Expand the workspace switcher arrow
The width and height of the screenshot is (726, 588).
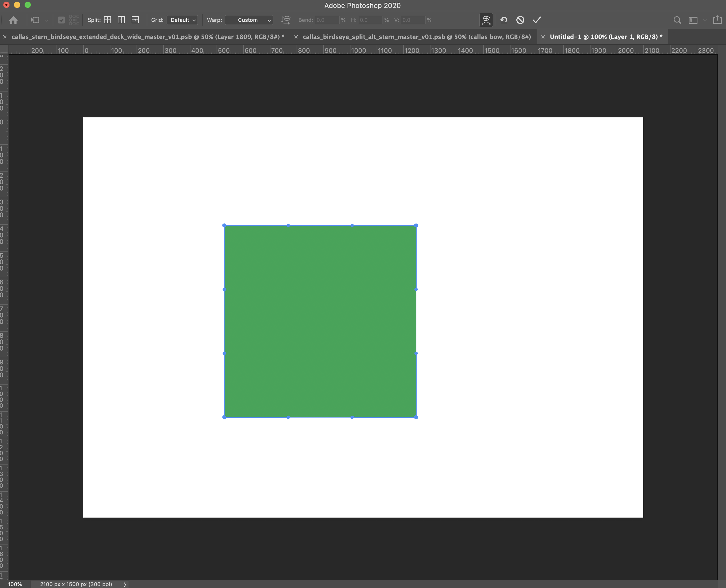(705, 20)
